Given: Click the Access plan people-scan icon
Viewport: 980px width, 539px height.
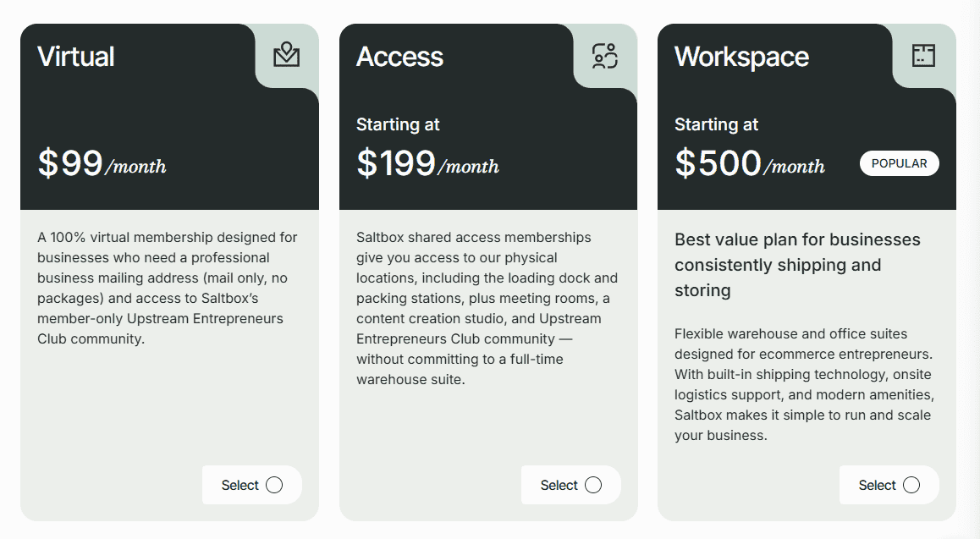Looking at the screenshot, I should pos(605,56).
